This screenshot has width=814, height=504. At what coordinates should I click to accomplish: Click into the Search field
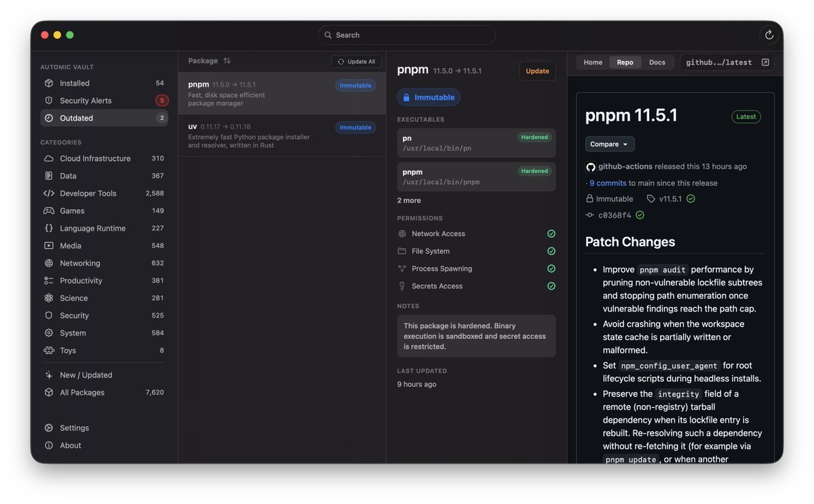coord(407,35)
